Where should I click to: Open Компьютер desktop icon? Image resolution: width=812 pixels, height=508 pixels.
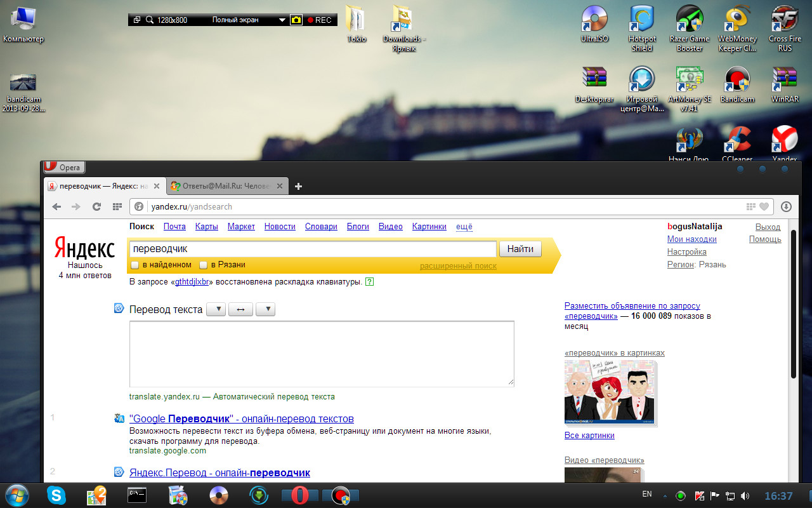(23, 24)
